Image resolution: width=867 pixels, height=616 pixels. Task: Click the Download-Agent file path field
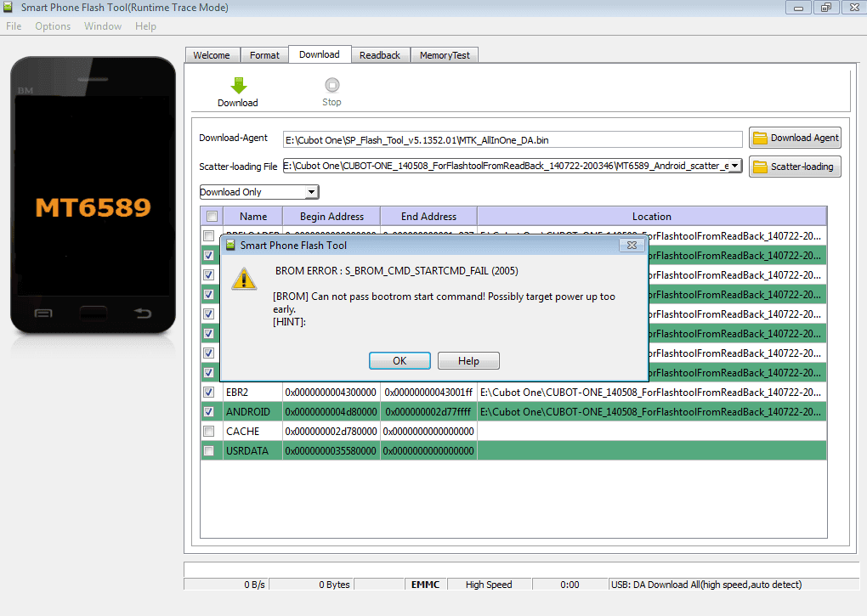click(x=513, y=140)
